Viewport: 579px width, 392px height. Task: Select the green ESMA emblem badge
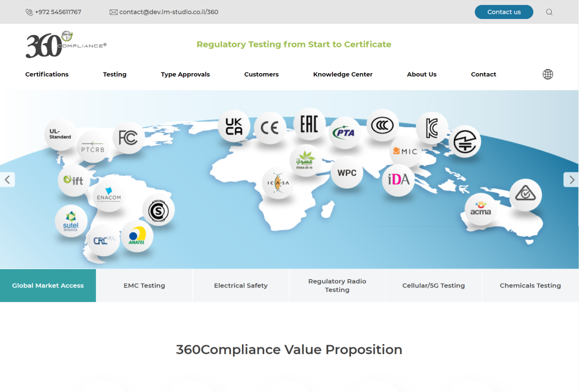[x=305, y=161]
